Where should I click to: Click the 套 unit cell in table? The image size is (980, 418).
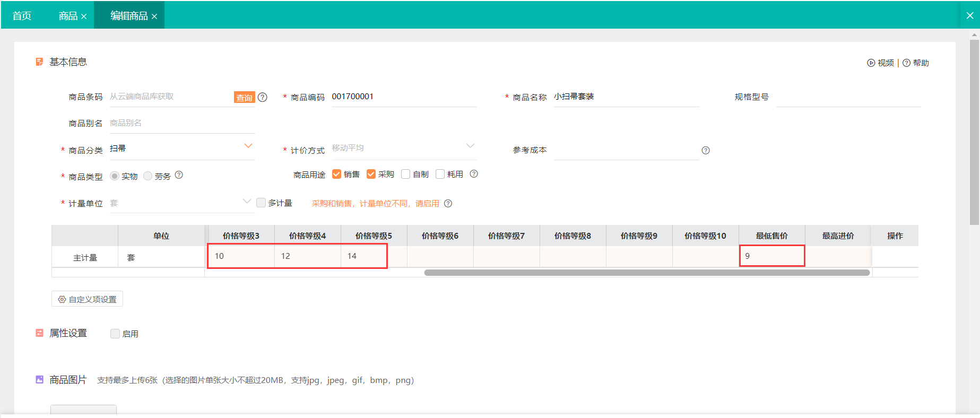pos(161,257)
